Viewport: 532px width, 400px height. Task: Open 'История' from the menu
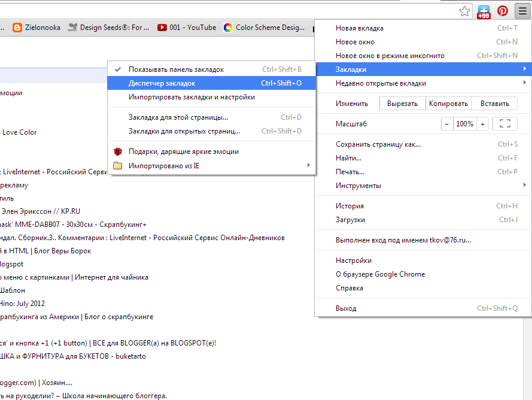(x=422, y=206)
